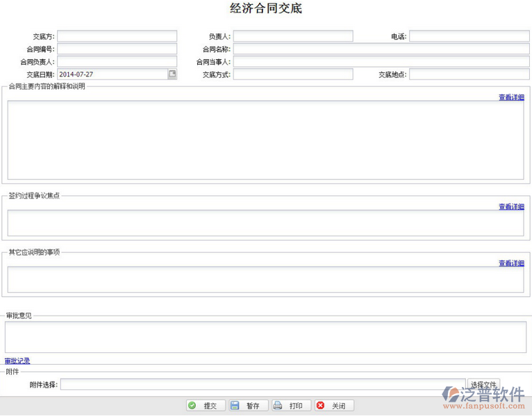Image resolution: width=532 pixels, height=417 pixels.
Task: Click the 附件选择 file path field
Action: (x=263, y=384)
